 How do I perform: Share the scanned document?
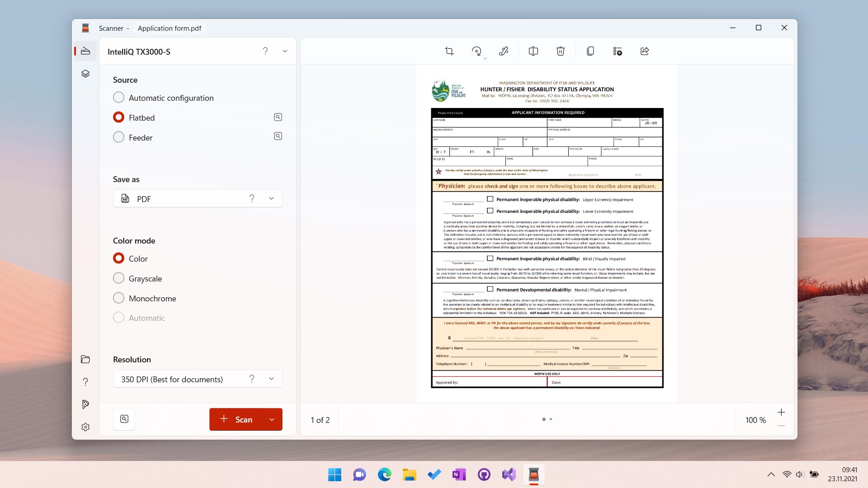(644, 51)
